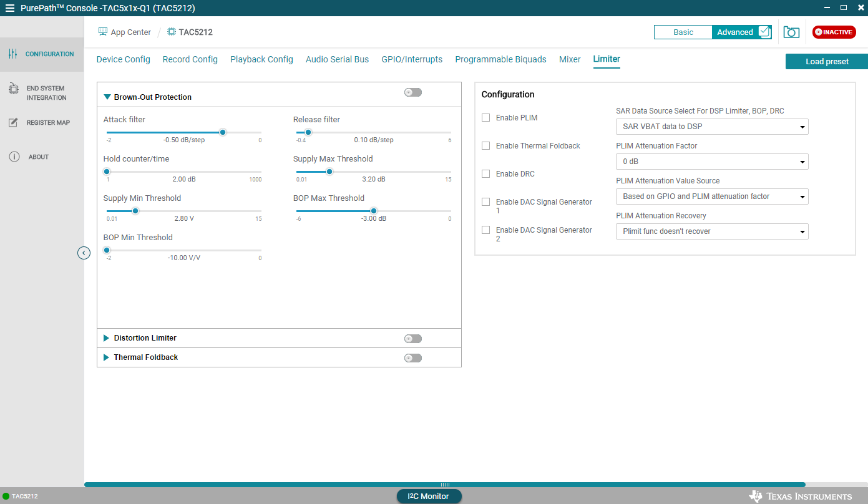This screenshot has width=868, height=504.
Task: Click the About info icon
Action: pos(14,157)
